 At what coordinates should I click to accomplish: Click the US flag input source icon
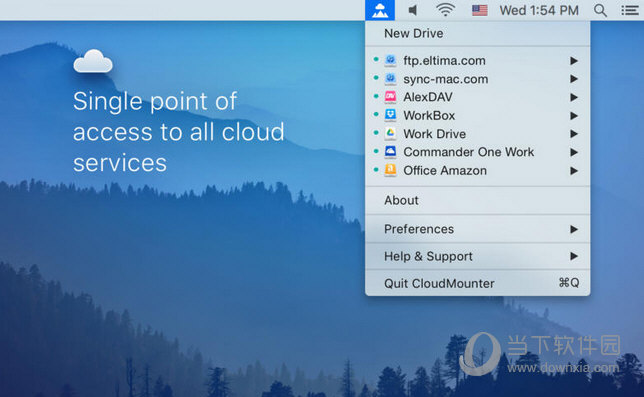[x=479, y=10]
